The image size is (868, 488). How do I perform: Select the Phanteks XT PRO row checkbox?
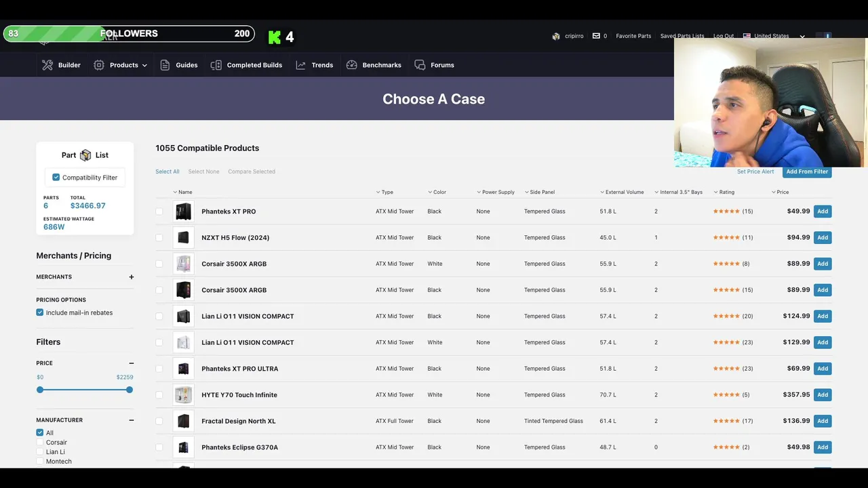159,211
